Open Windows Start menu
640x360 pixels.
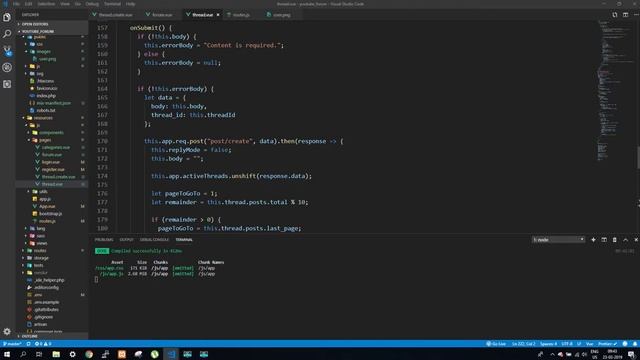pos(7,354)
